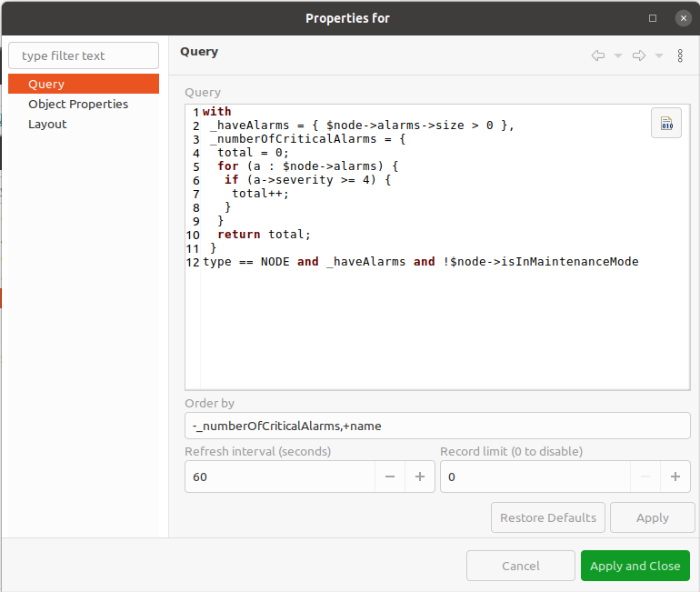Image resolution: width=700 pixels, height=592 pixels.
Task: Click the 'with' keyword on line 1
Action: click(x=216, y=112)
